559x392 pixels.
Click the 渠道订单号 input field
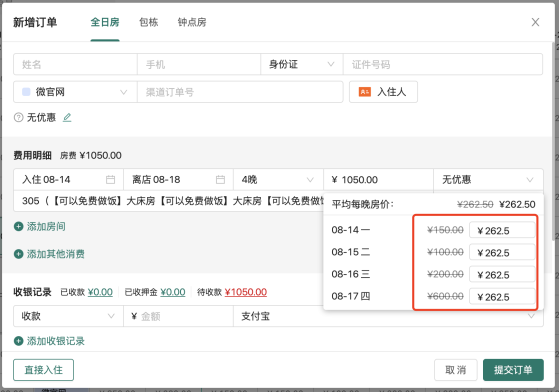click(240, 92)
